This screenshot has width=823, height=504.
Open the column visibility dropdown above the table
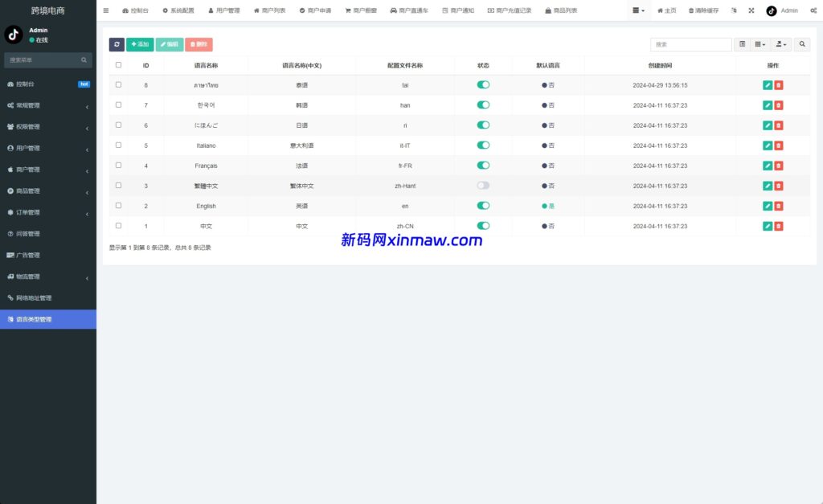point(758,44)
